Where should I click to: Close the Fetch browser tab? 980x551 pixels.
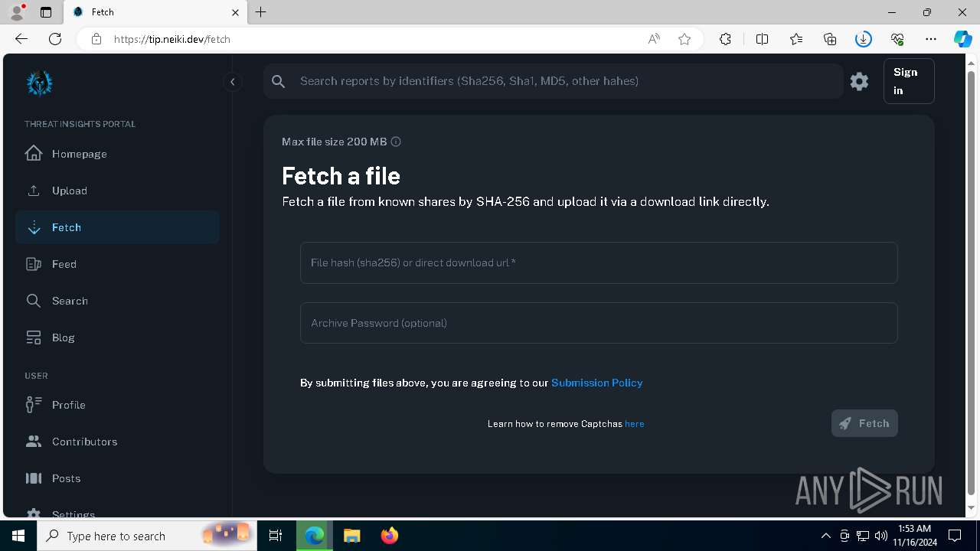click(235, 12)
